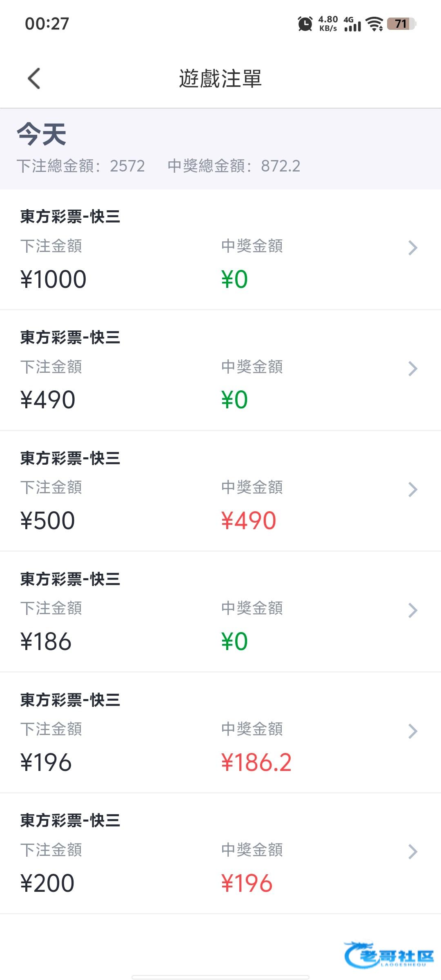
Task: Tap the alarm clock status icon
Action: pyautogui.click(x=305, y=24)
